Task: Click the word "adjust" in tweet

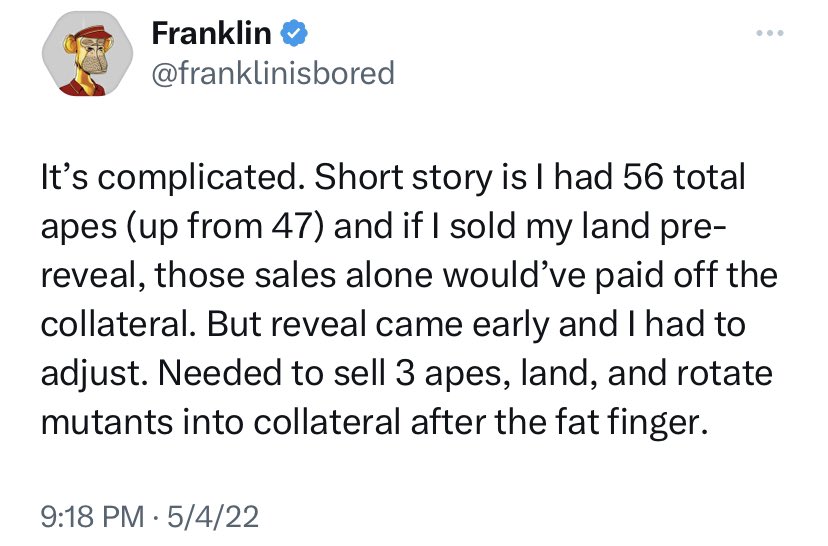Action: click(x=93, y=374)
